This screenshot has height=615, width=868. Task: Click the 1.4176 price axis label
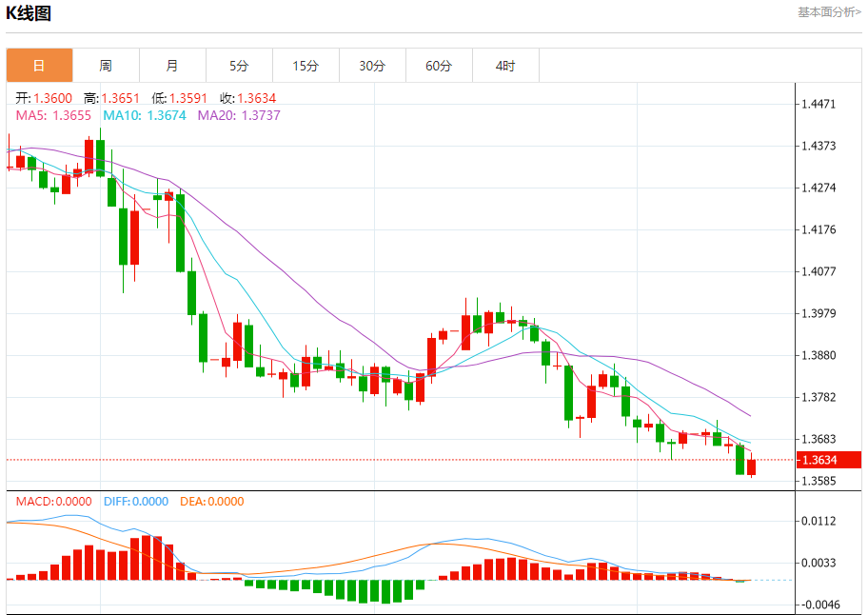pyautogui.click(x=819, y=229)
